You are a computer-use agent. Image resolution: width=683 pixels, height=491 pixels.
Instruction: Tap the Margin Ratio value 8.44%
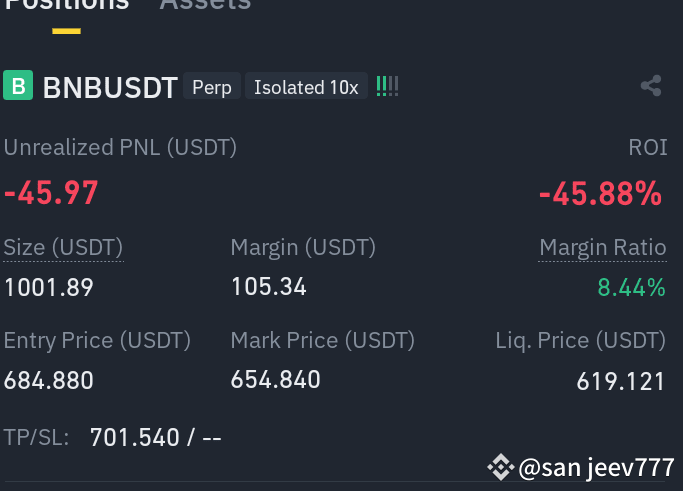tap(632, 288)
